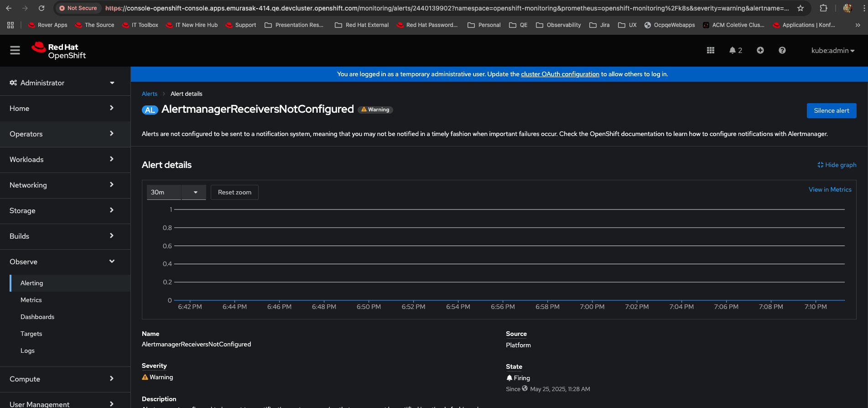Open the View in Metrics link
The image size is (868, 408).
point(830,190)
